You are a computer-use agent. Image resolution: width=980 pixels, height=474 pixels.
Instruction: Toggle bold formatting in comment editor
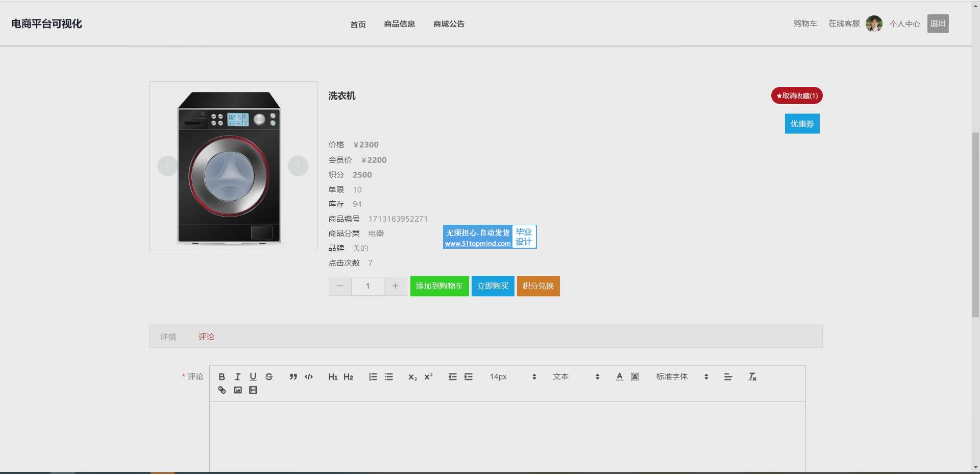pos(222,376)
